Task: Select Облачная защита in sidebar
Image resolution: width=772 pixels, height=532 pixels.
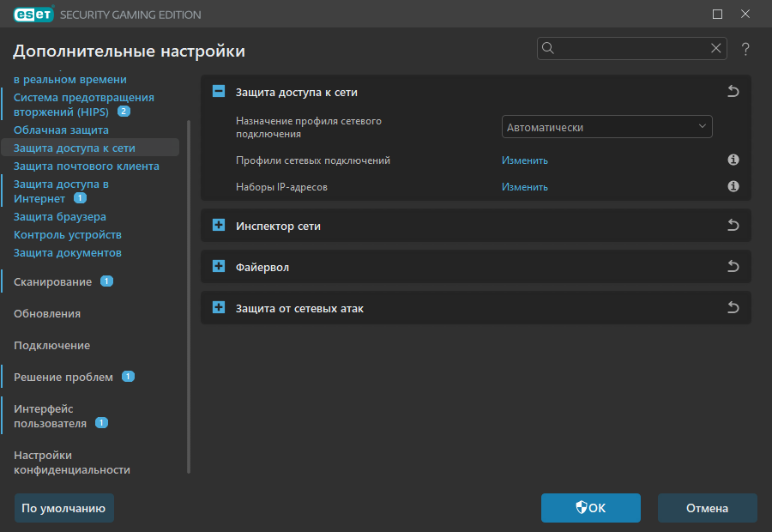Action: click(x=61, y=130)
